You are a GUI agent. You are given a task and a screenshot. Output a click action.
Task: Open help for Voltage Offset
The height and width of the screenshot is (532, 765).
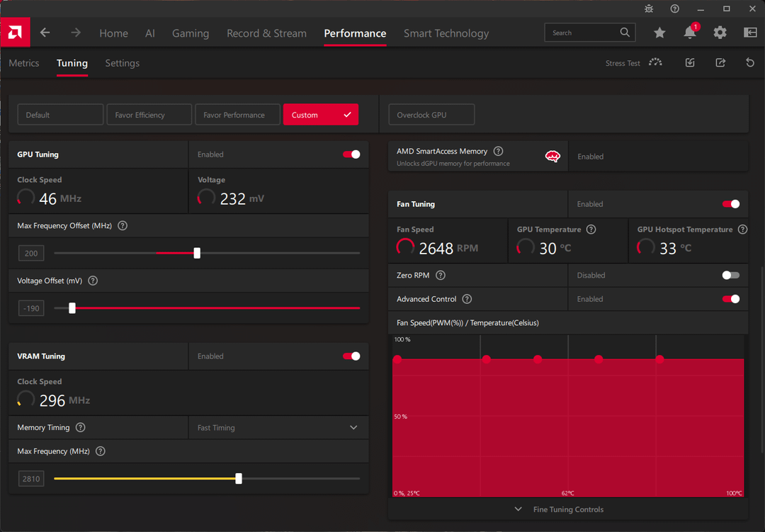93,281
